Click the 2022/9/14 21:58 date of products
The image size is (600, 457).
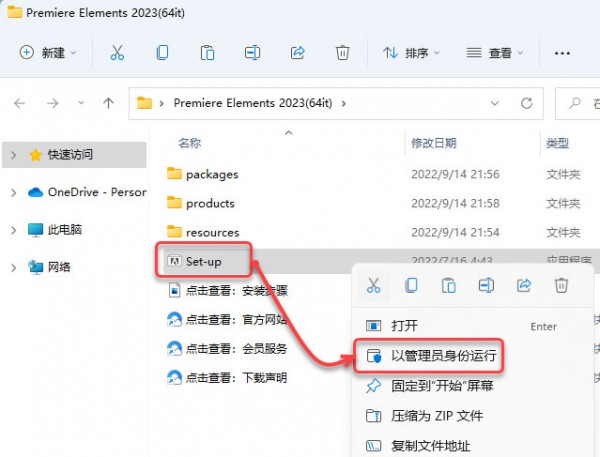coord(455,203)
